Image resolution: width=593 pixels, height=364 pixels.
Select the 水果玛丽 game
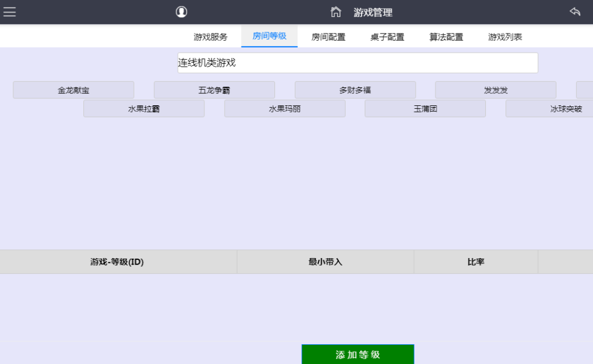284,108
